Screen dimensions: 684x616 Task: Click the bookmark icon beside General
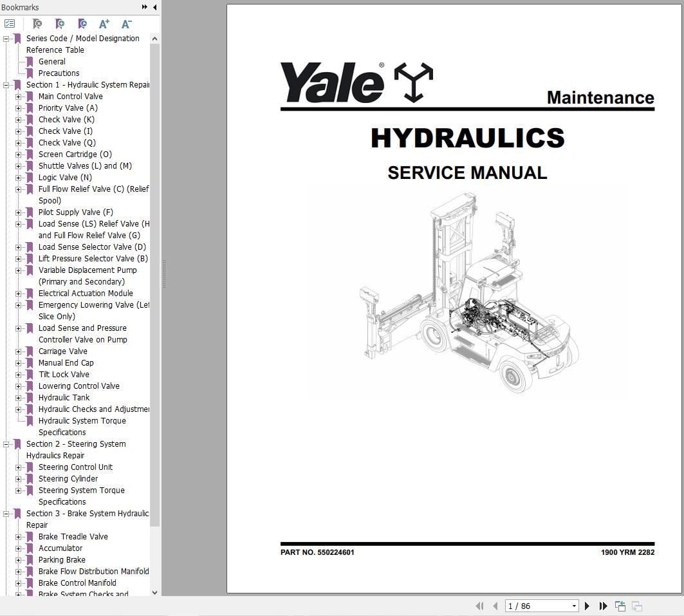pyautogui.click(x=30, y=62)
